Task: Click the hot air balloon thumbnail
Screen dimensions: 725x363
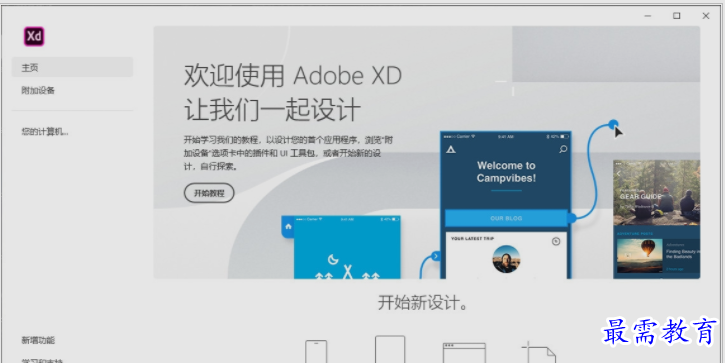Action: [639, 256]
